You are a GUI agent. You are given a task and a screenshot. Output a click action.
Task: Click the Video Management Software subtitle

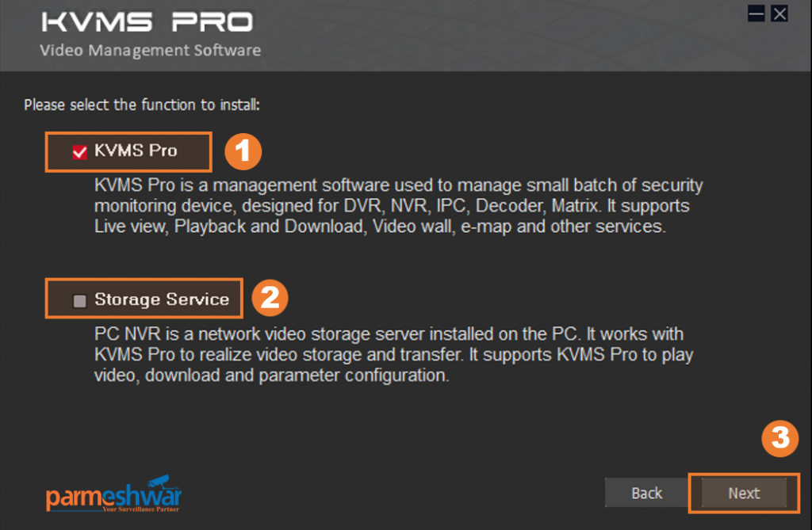point(150,51)
